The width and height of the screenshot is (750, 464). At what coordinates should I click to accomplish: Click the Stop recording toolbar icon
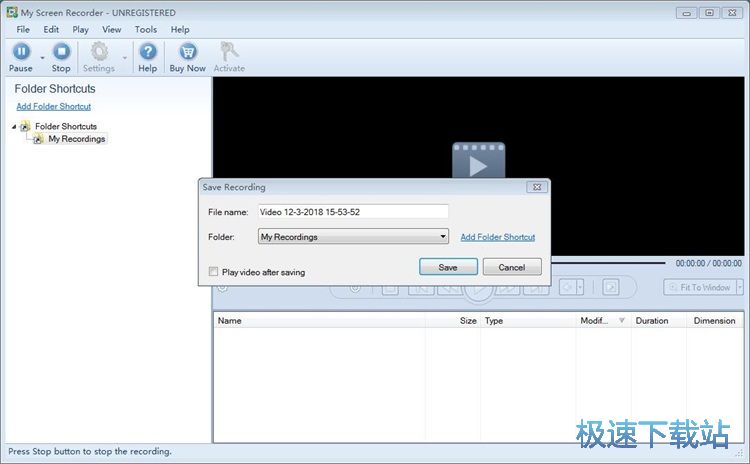click(x=61, y=52)
